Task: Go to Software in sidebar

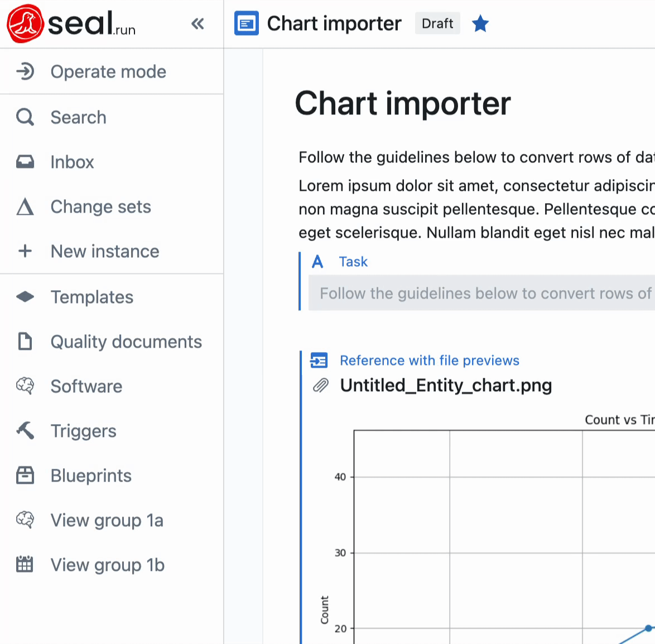Action: click(86, 386)
